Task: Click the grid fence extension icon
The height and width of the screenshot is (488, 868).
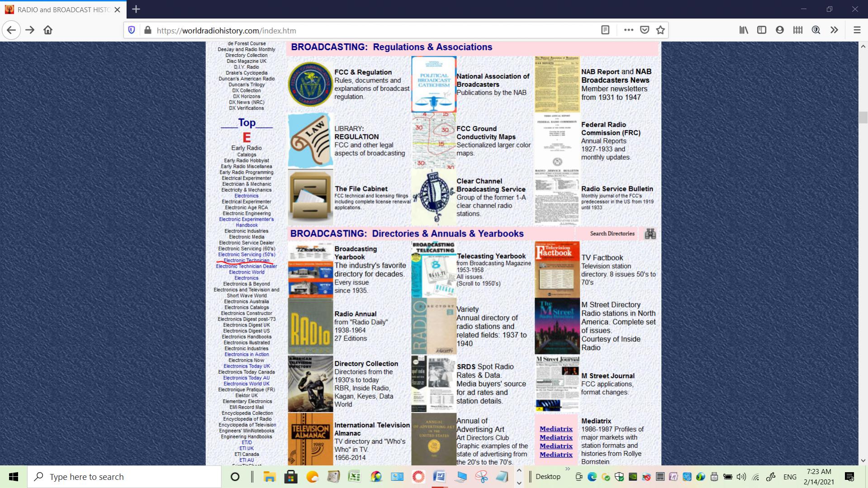Action: tap(798, 30)
